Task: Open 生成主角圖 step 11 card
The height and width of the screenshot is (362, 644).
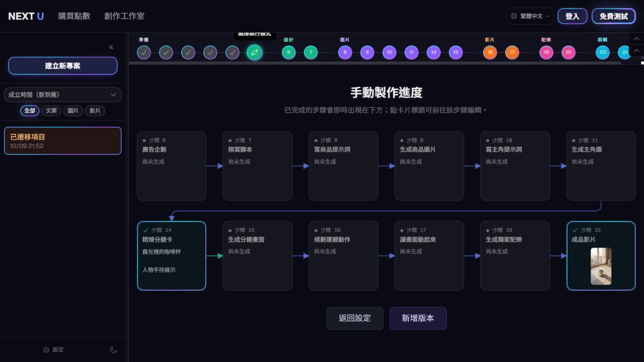Action: (x=601, y=166)
